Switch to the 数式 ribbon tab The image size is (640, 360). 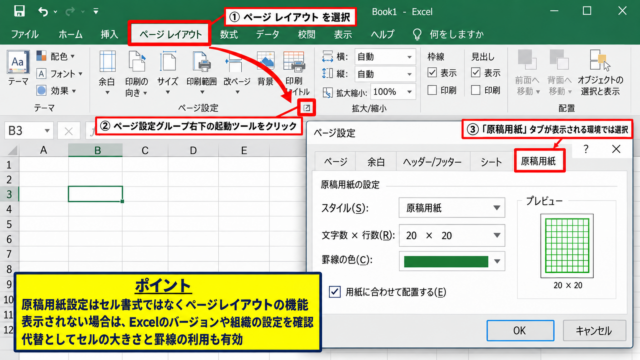(x=229, y=34)
